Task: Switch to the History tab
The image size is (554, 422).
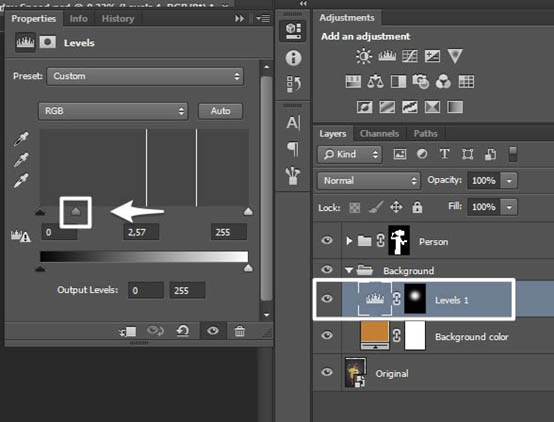Action: 118,18
